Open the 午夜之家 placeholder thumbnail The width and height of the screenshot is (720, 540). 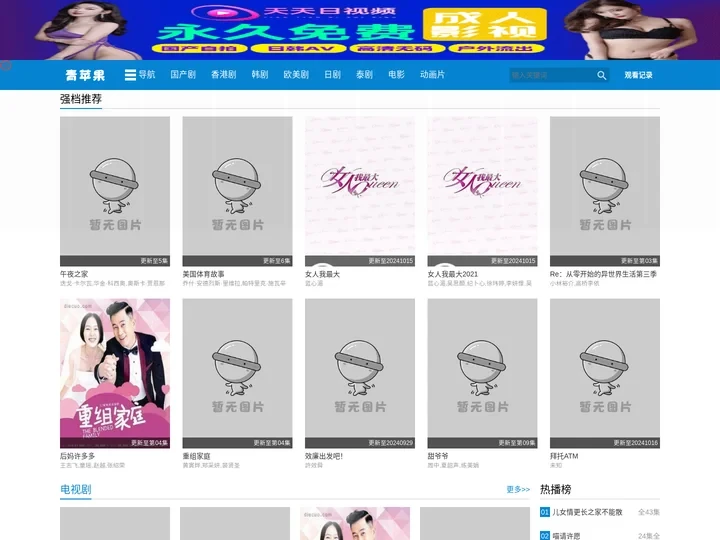115,191
